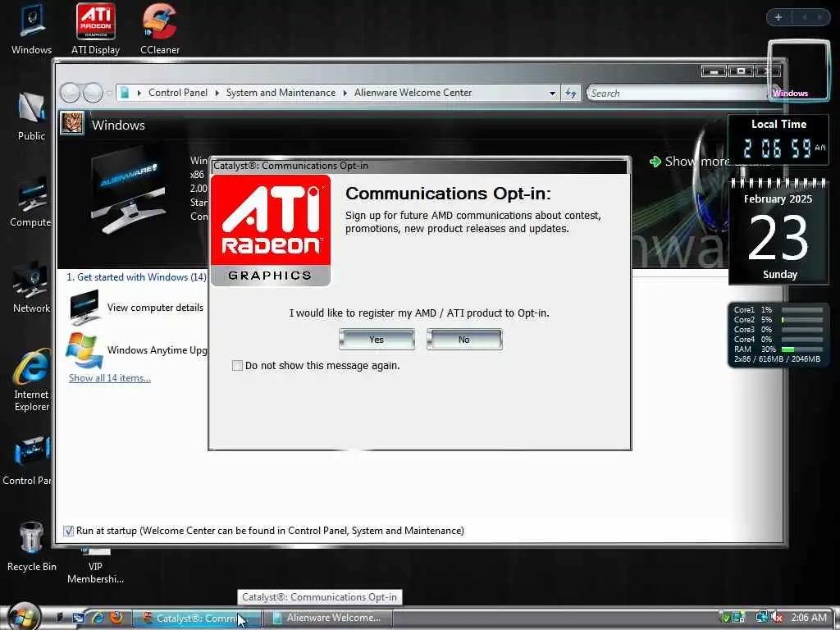Click the green checkmark tray icon

[726, 618]
